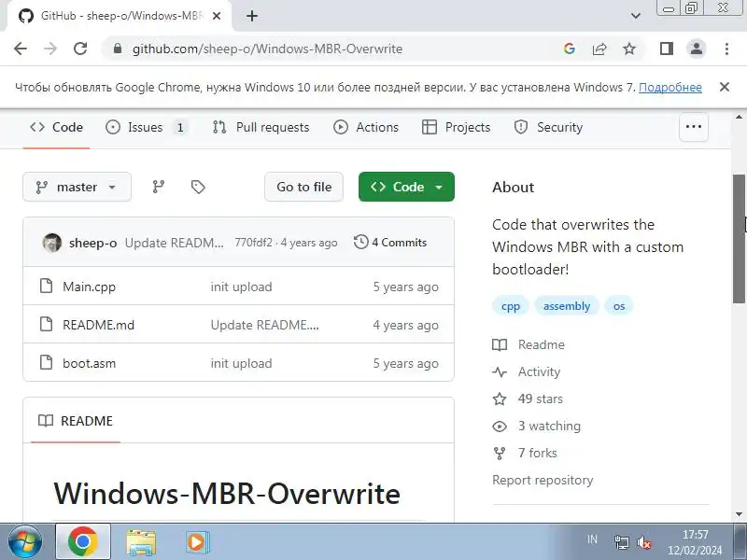The width and height of the screenshot is (747, 560).
Task: Click the os topic tag
Action: [x=618, y=306]
